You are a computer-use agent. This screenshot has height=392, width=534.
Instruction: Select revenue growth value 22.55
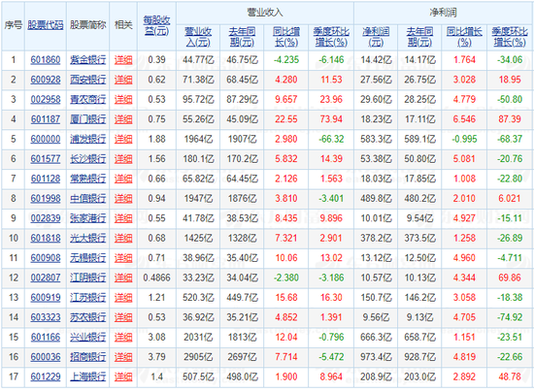(x=286, y=119)
